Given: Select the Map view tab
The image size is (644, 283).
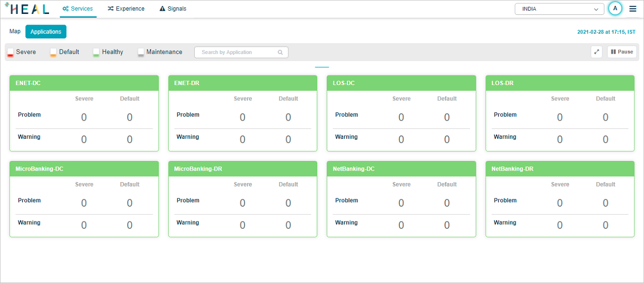Looking at the screenshot, I should [x=15, y=31].
